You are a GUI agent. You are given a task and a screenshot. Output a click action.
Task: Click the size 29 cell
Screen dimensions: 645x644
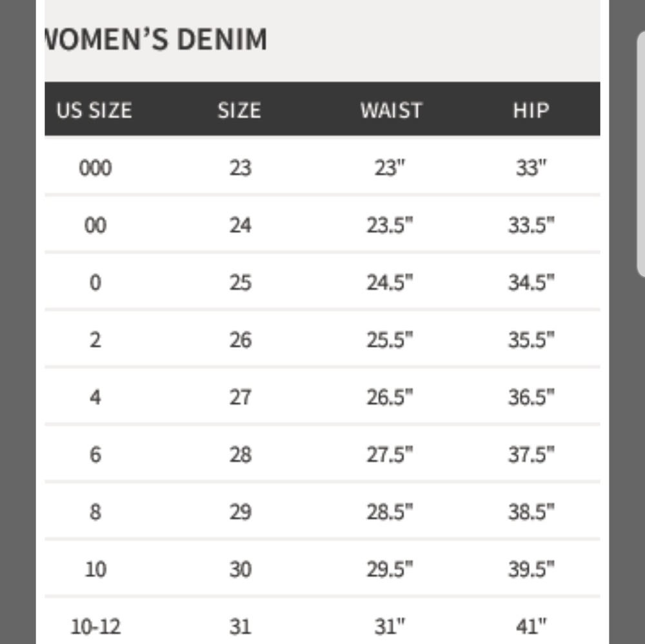point(240,512)
